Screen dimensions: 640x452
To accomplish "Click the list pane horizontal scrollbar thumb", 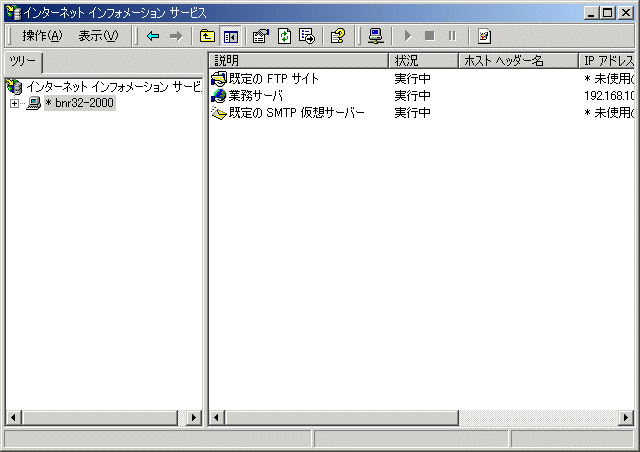I will [x=342, y=418].
